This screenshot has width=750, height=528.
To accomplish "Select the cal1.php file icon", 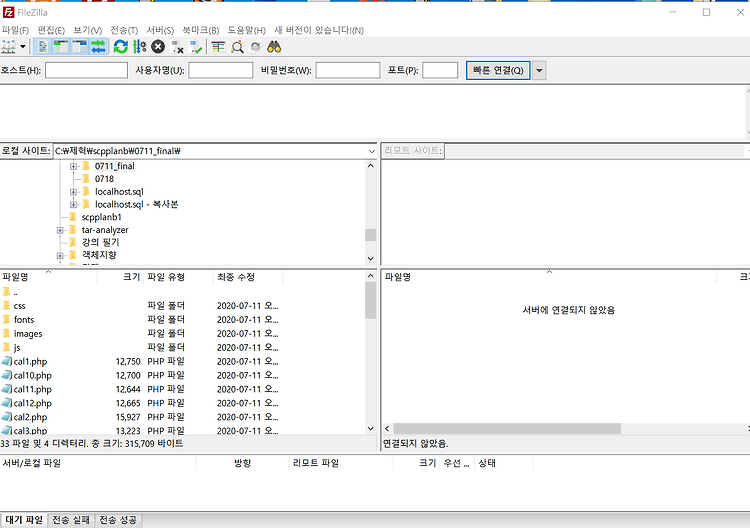I will coord(7,361).
